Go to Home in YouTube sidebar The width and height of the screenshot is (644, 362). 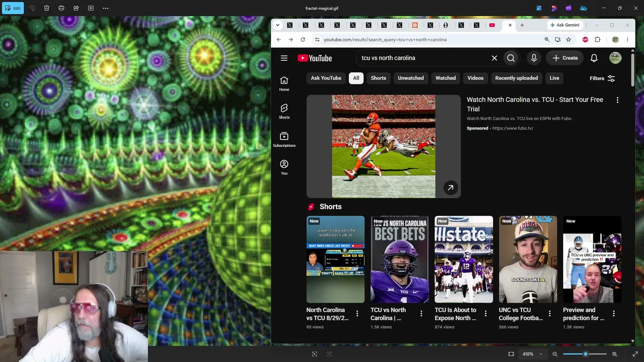(x=284, y=83)
